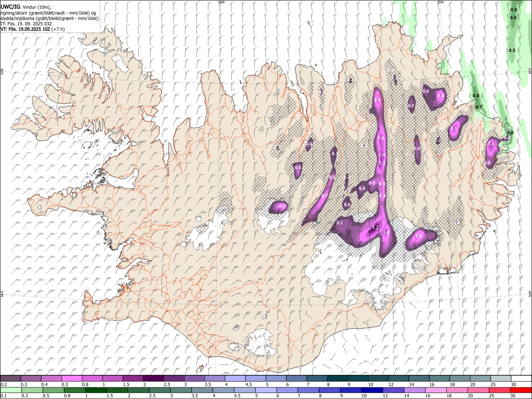Click the 'rigning/skúrir' legend description line

[x=48, y=13]
